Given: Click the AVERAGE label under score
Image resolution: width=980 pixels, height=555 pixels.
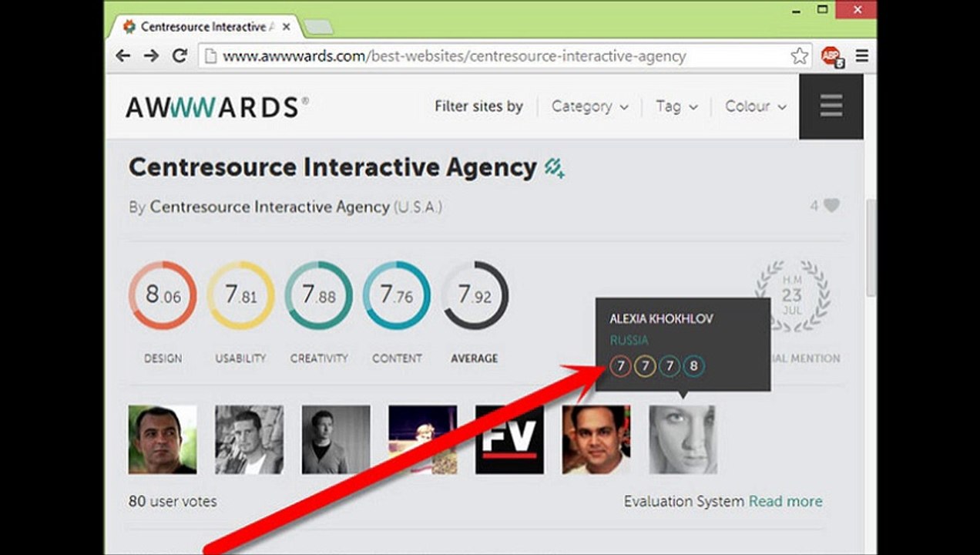Looking at the screenshot, I should (475, 358).
